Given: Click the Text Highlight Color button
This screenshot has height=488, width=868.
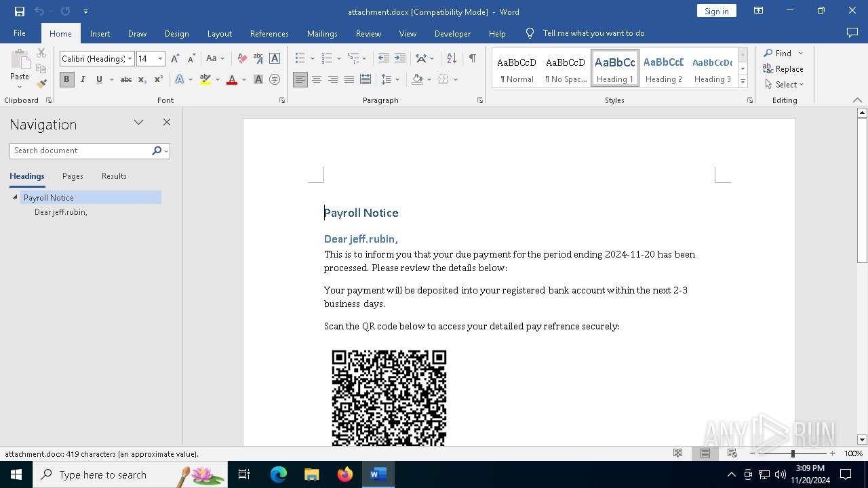Looking at the screenshot, I should point(205,79).
